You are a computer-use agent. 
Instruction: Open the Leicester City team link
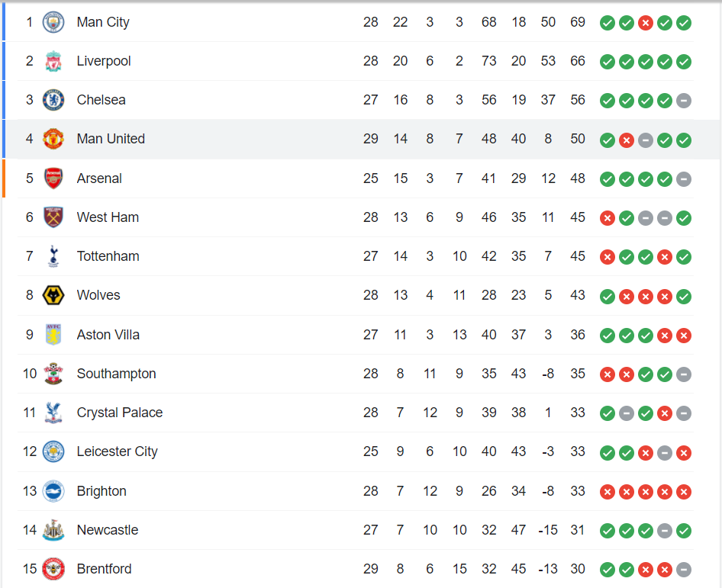(117, 451)
